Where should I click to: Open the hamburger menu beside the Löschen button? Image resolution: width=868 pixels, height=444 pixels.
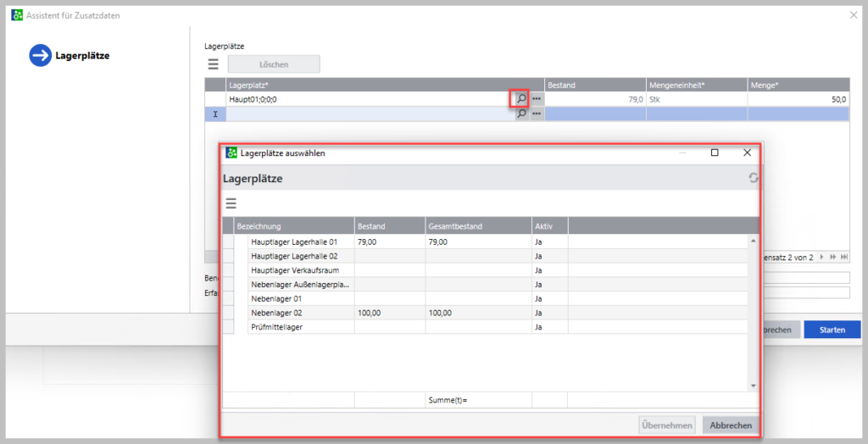coord(213,64)
